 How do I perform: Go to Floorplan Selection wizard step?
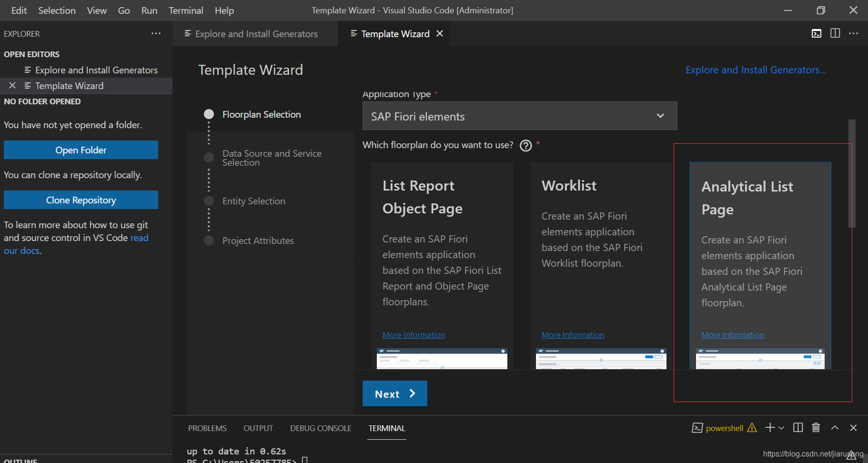coord(262,114)
